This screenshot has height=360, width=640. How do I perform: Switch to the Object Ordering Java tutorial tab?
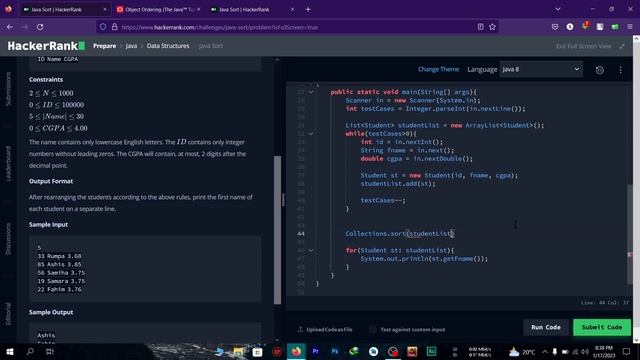(158, 9)
